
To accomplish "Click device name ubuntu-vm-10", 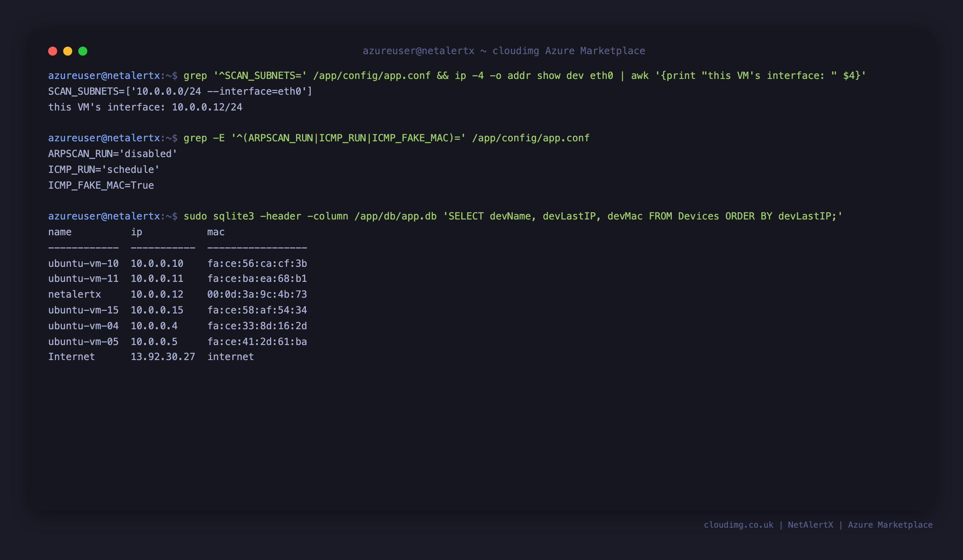I will [83, 263].
